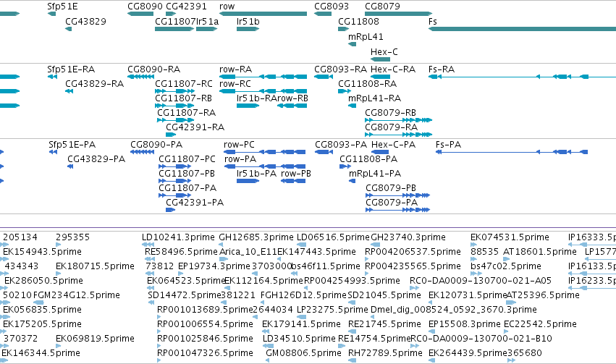Click protein CG43829-PA
Image resolution: width=616 pixels, height=364 pixels.
pyautogui.click(x=96, y=159)
